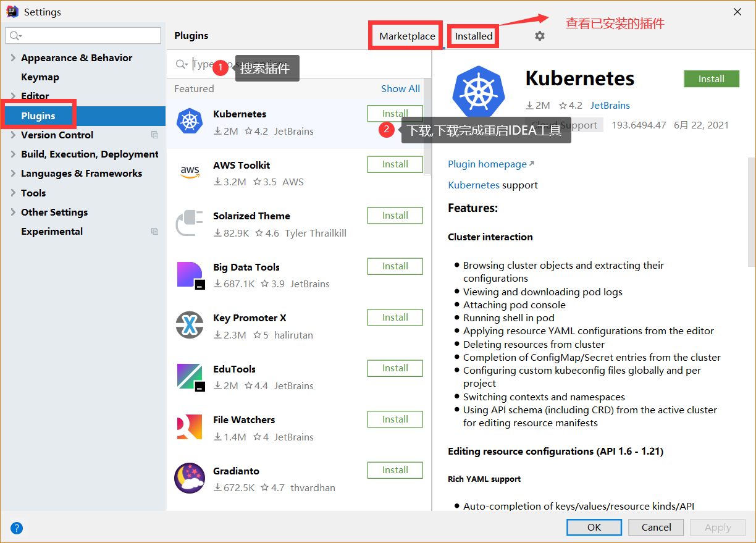Open the plugins gear settings menu
This screenshot has width=756, height=543.
[540, 36]
